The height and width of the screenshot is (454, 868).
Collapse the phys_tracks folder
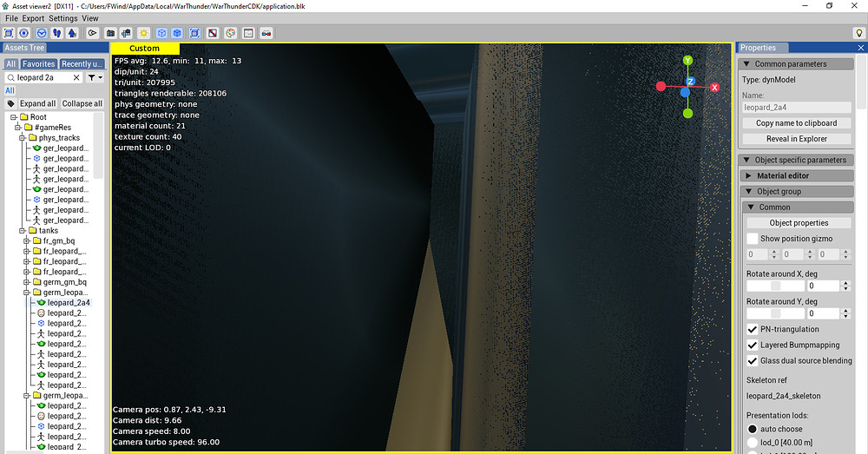pyautogui.click(x=23, y=138)
